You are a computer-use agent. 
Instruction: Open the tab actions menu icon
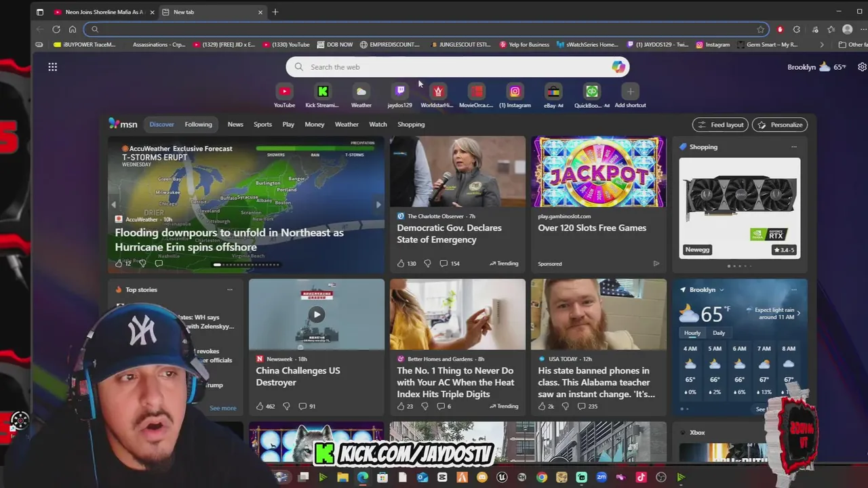click(39, 12)
